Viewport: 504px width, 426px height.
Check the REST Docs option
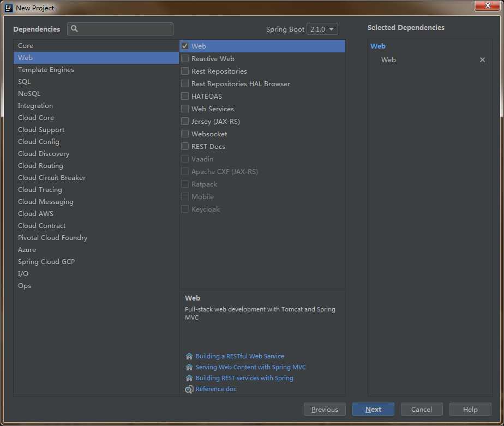click(x=185, y=146)
